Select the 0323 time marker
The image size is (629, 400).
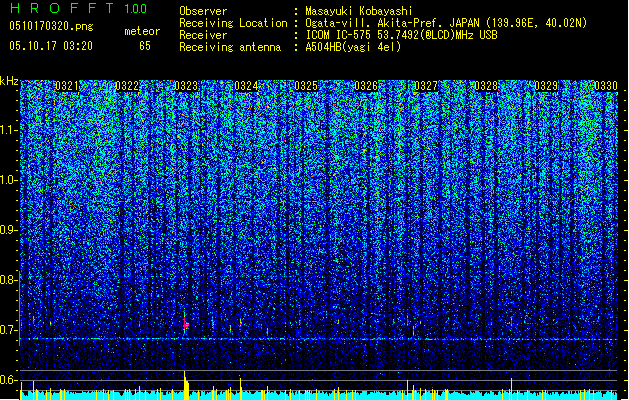coord(186,86)
